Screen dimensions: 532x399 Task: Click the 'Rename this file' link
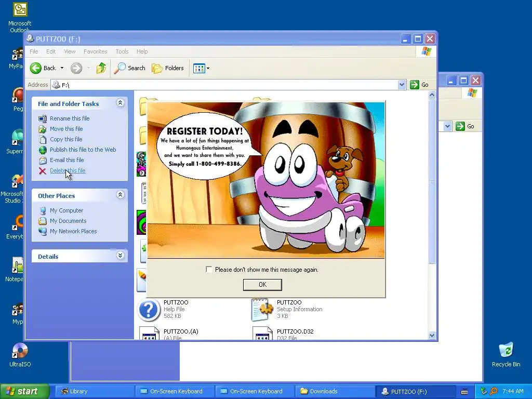(70, 118)
